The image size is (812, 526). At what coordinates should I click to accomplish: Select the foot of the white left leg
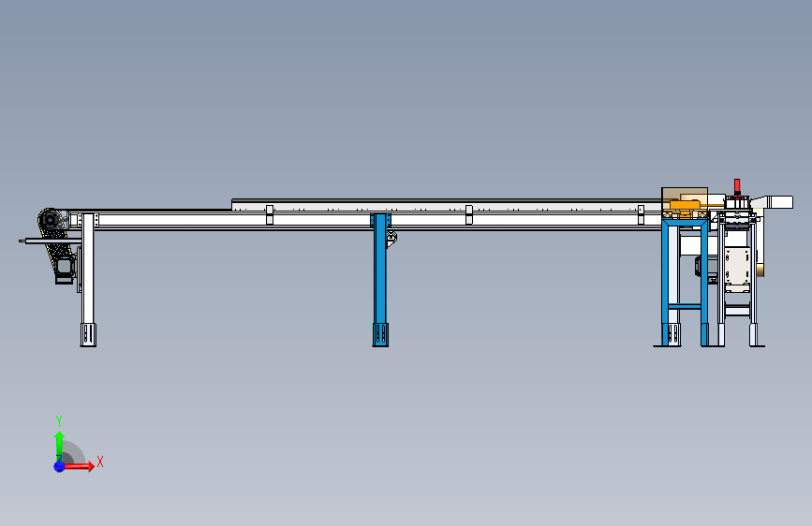pos(88,335)
